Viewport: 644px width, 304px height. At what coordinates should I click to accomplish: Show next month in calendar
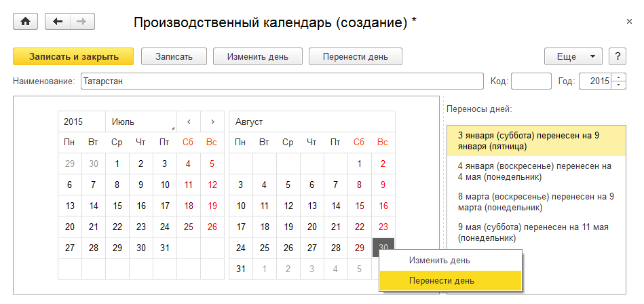point(212,121)
